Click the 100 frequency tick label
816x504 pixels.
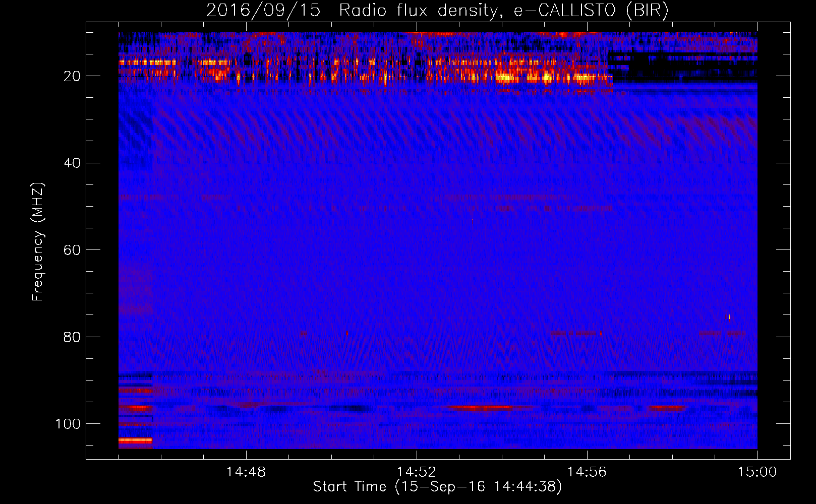tap(68, 424)
